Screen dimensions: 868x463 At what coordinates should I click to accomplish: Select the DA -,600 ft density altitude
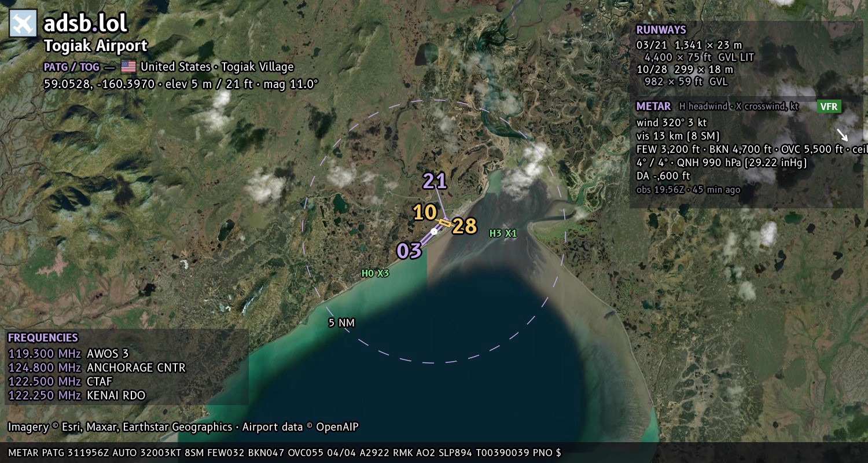click(x=664, y=176)
